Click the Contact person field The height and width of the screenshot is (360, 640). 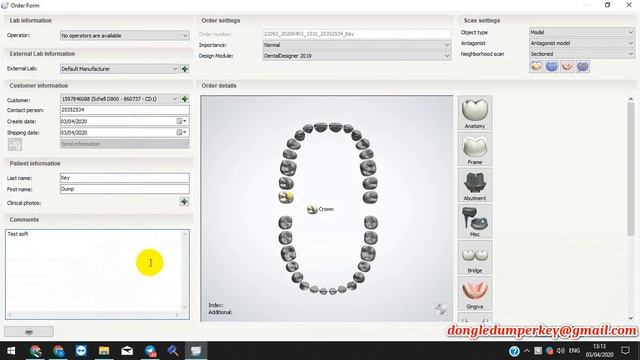pos(124,110)
